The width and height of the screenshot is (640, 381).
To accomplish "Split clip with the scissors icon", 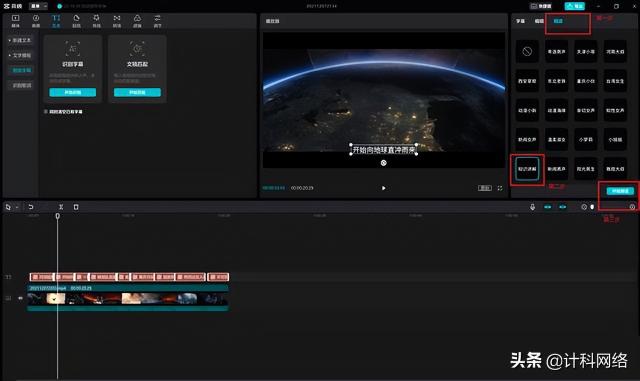I will click(x=61, y=207).
